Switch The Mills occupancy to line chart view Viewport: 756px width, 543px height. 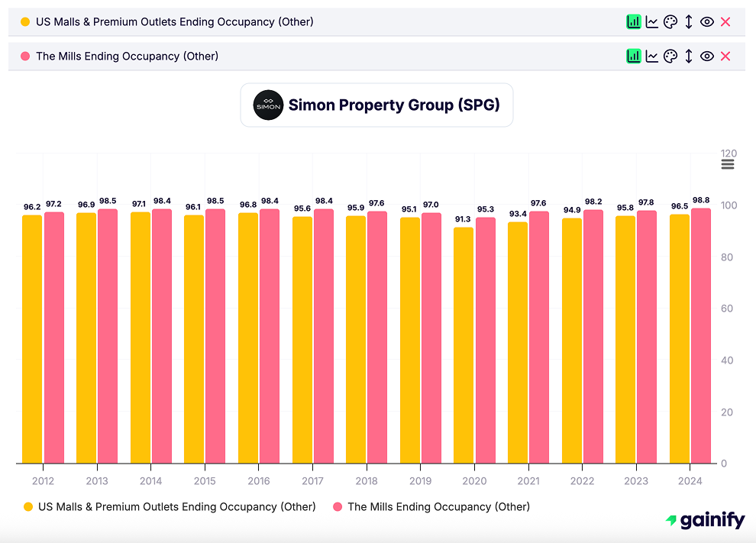coord(652,55)
